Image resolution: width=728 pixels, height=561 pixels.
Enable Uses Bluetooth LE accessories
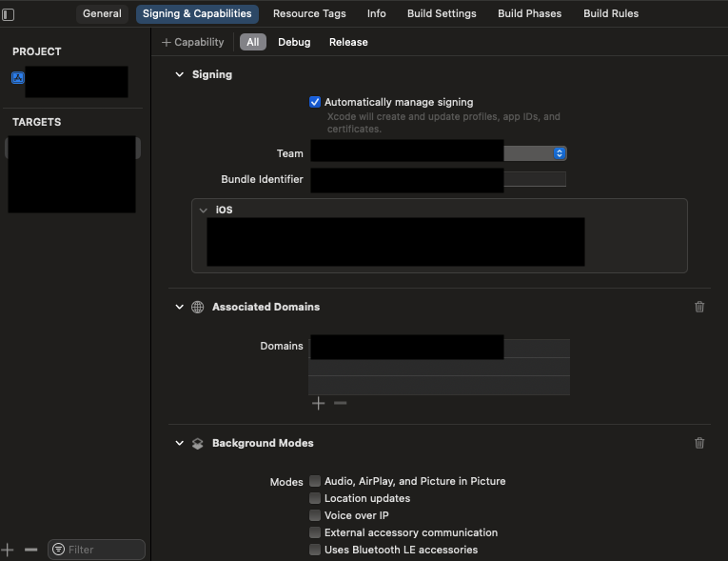315,550
